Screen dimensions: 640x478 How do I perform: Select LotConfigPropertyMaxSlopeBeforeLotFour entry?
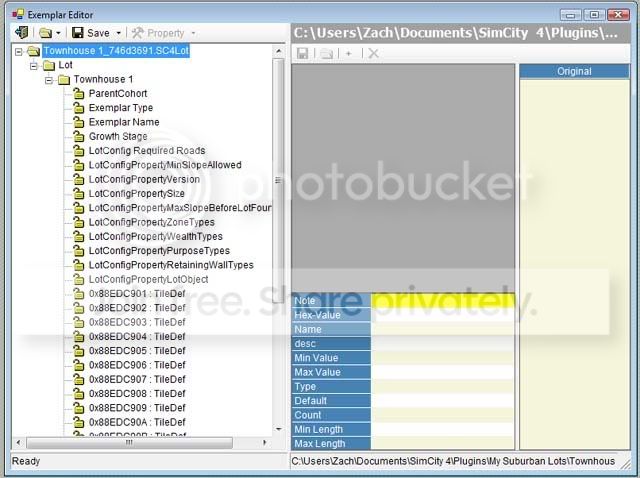coord(180,208)
